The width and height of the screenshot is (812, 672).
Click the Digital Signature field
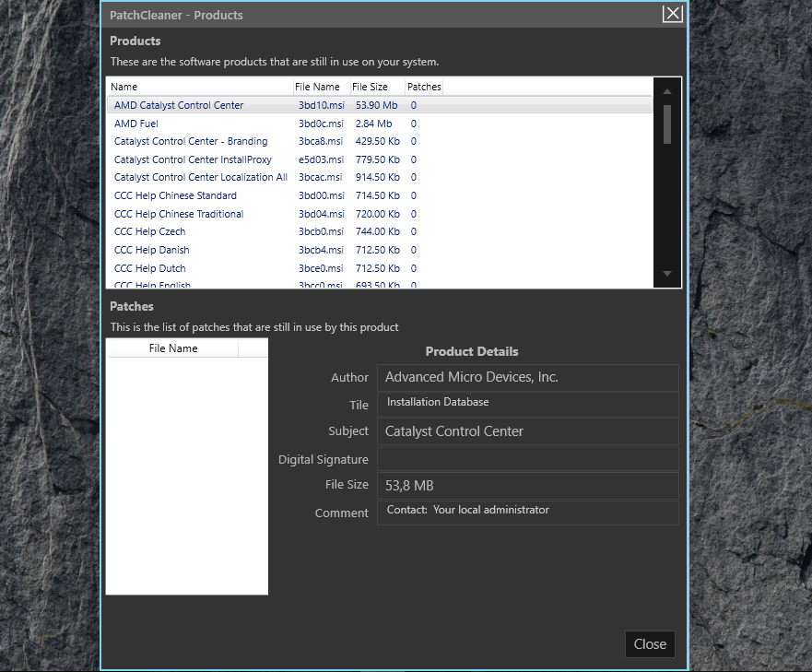point(527,459)
